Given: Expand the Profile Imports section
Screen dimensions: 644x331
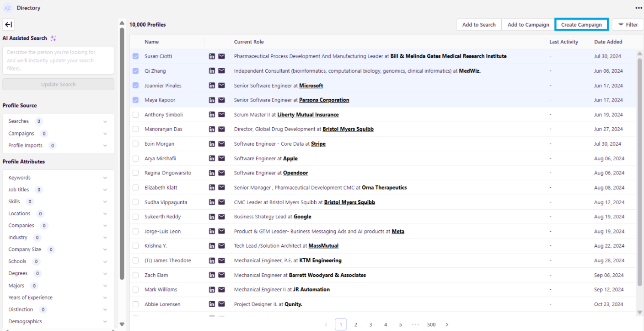Looking at the screenshot, I should (58, 146).
